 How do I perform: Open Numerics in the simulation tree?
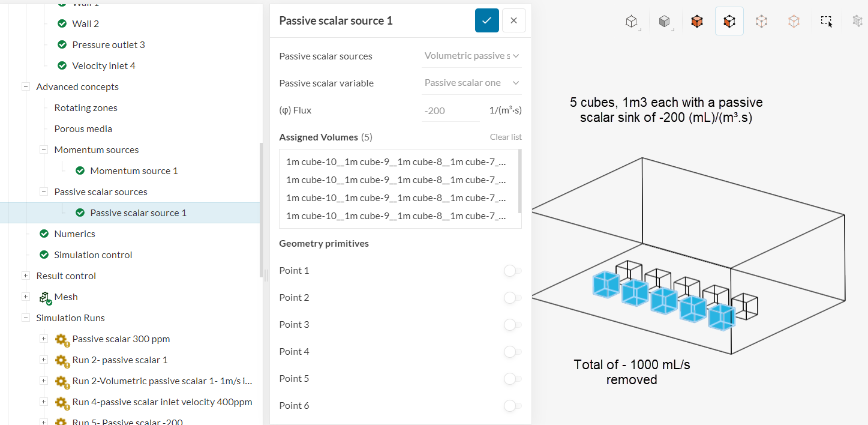coord(74,234)
